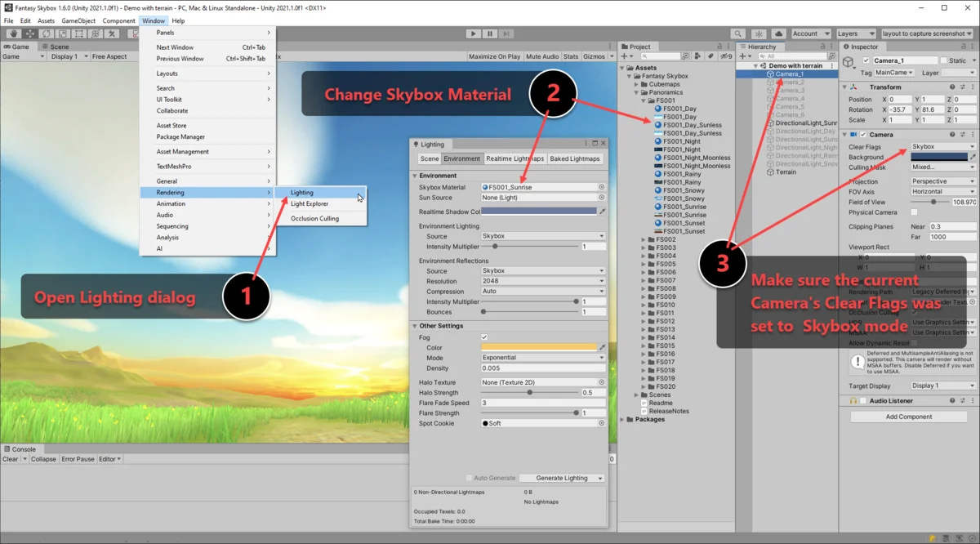980x544 pixels.
Task: Click the Fog color eyedropper icon
Action: 603,347
